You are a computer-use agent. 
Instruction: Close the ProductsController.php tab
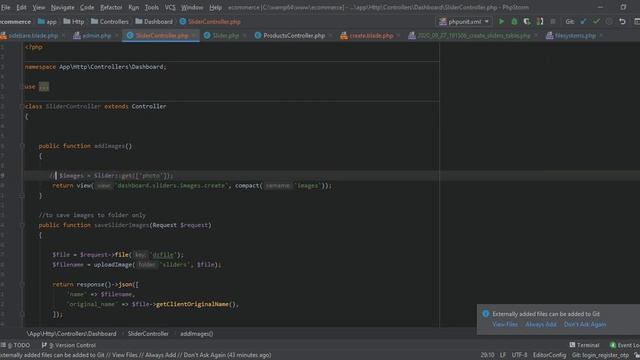coord(330,36)
